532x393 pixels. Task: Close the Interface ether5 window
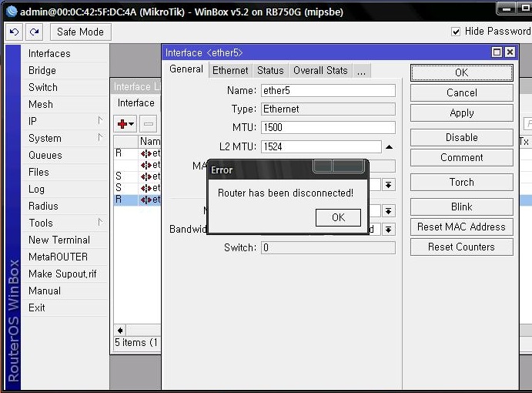[510, 52]
